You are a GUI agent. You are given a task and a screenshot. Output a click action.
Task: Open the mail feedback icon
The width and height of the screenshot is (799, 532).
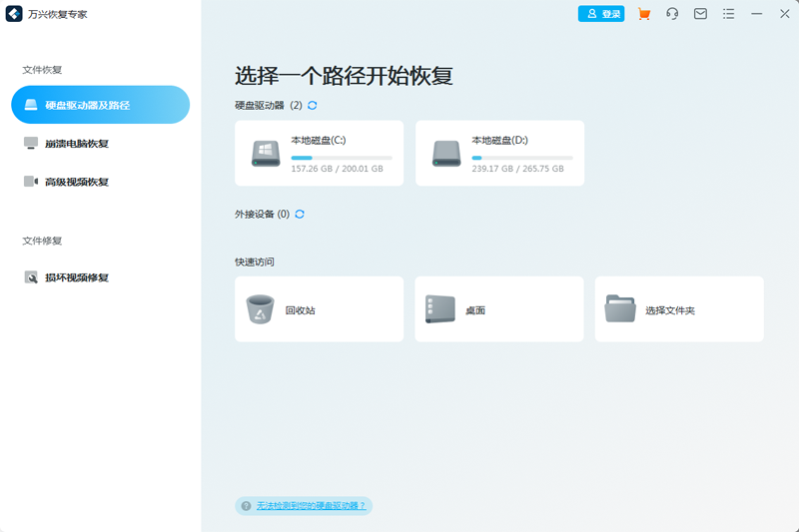[x=700, y=14]
